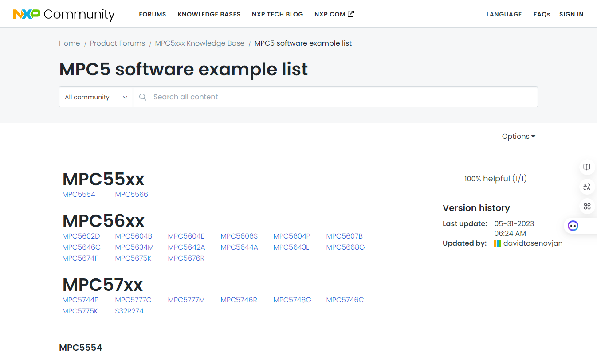
Task: Open the MPC5607B link
Action: (x=345, y=236)
